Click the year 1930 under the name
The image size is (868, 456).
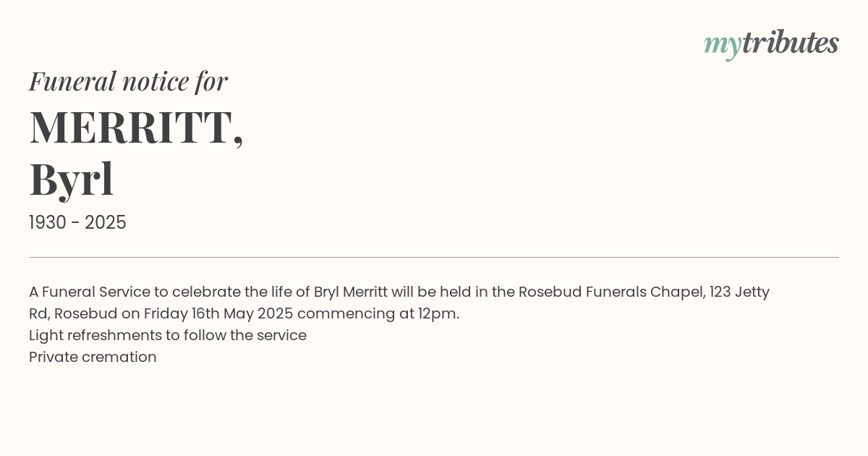(x=48, y=223)
